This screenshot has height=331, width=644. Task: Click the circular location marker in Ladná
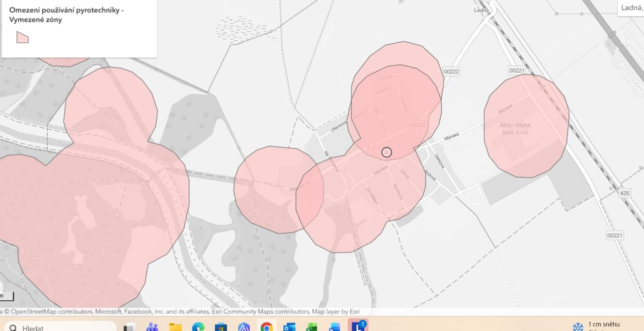(x=386, y=152)
